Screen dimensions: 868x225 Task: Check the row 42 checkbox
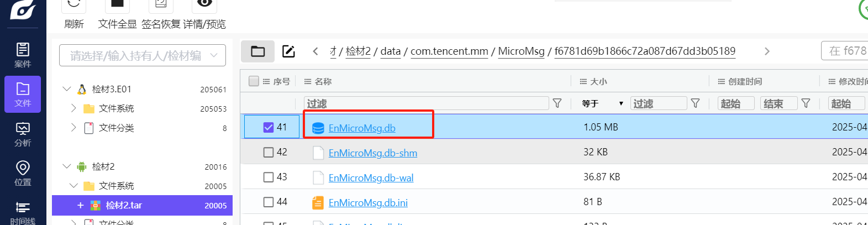point(269,152)
